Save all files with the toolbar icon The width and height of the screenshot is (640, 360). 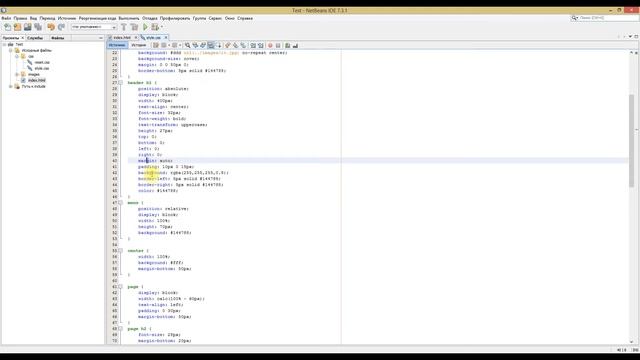[x=38, y=27]
